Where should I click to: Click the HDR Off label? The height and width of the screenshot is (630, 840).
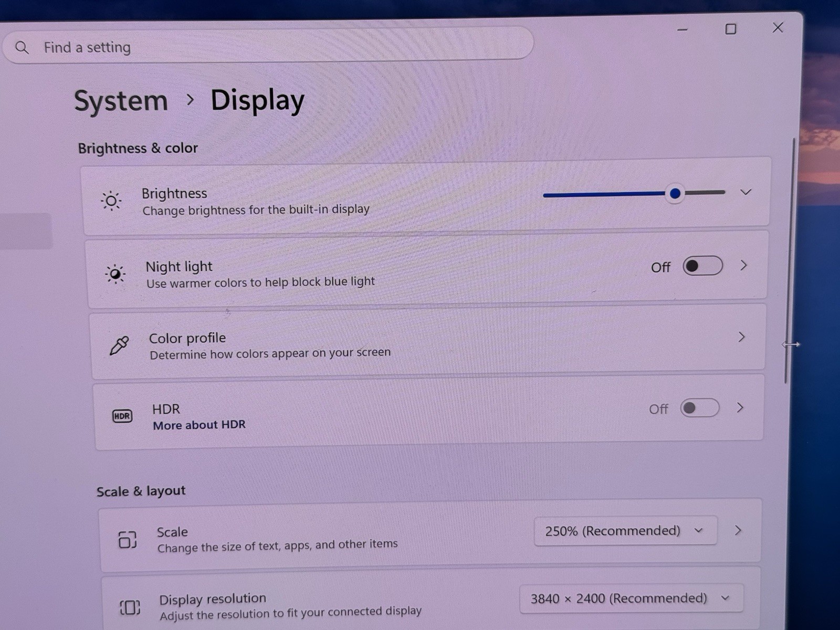[x=658, y=409]
